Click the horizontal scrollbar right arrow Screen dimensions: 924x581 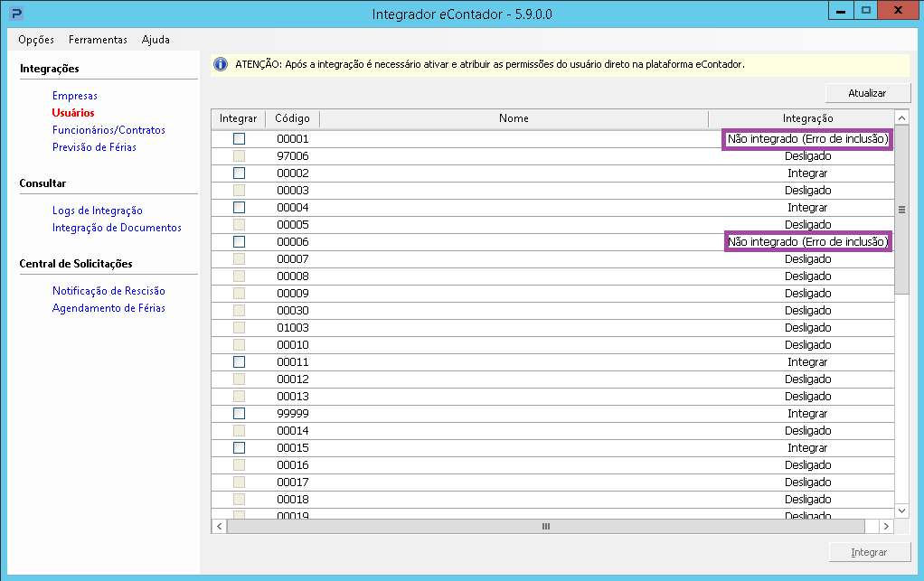tap(886, 526)
